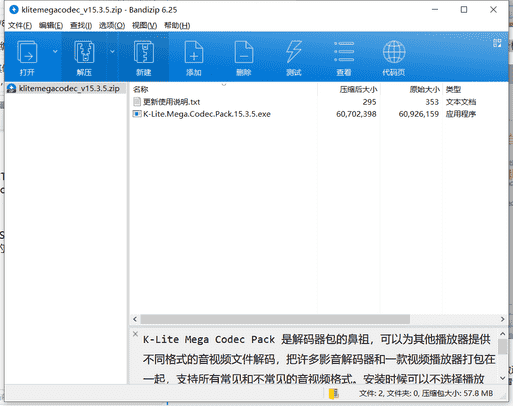Test archive integrity with 测试 icon
513x406 pixels.
[294, 57]
